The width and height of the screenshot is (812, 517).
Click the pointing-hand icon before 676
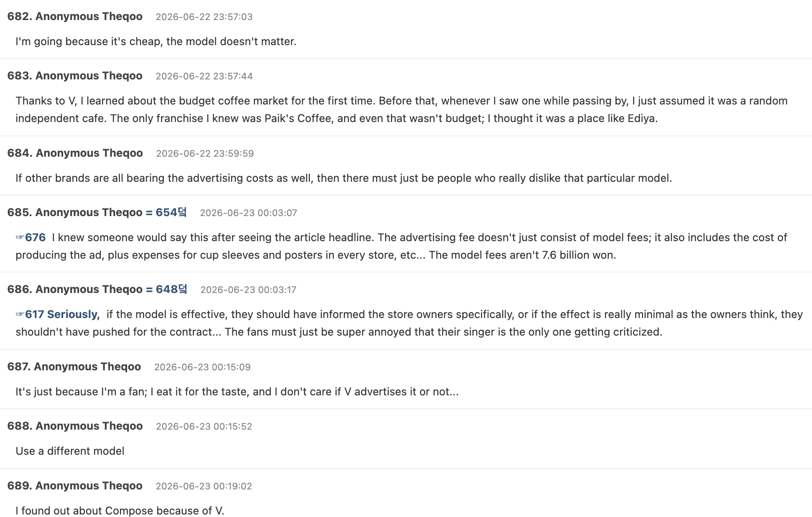click(x=20, y=237)
